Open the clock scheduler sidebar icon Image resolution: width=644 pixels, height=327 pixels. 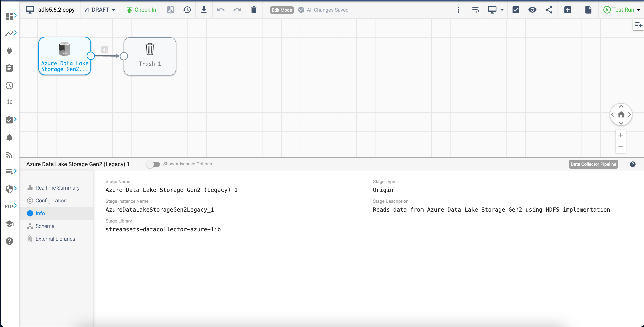10,86
